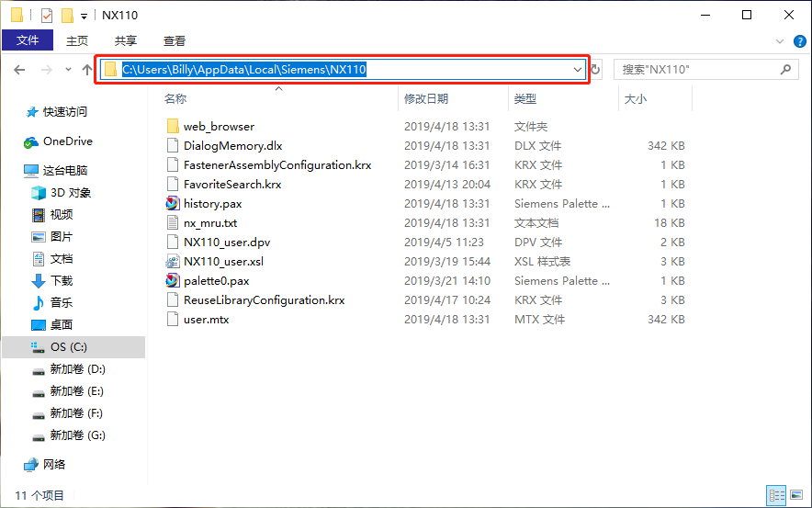The height and width of the screenshot is (508, 812).
Task: Sort by the 修改日期 column header
Action: tap(426, 99)
